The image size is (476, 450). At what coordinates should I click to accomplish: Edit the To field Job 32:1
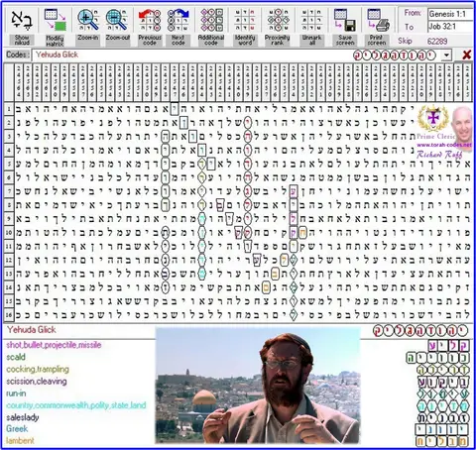click(450, 27)
